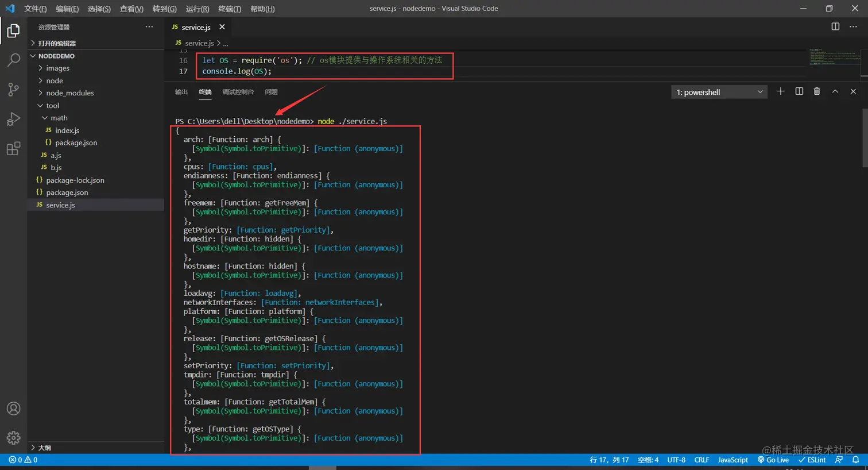This screenshot has height=470, width=868.
Task: Open the Extensions view
Action: (13, 148)
